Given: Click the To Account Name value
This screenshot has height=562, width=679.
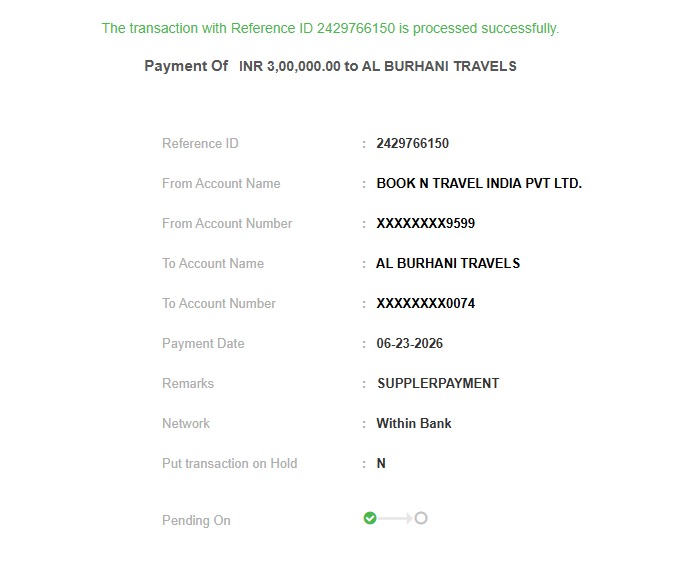Looking at the screenshot, I should 448,263.
